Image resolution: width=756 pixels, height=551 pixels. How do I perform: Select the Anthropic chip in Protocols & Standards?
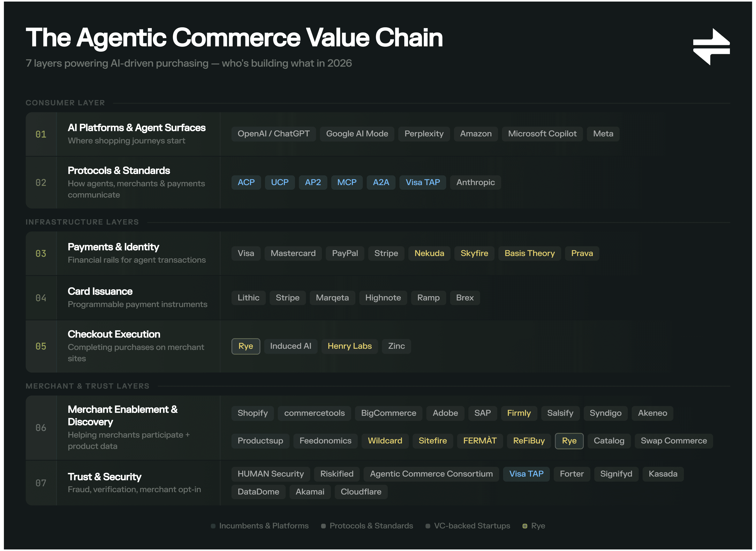coord(475,182)
